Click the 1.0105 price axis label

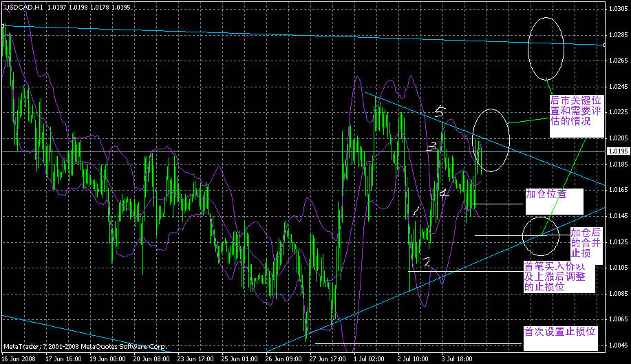click(x=619, y=268)
